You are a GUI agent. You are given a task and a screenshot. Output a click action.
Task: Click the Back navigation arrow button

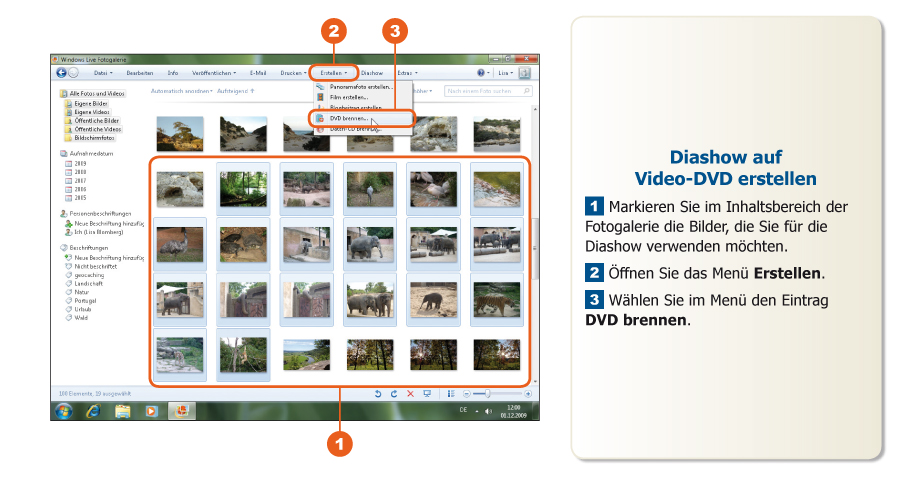pos(61,73)
